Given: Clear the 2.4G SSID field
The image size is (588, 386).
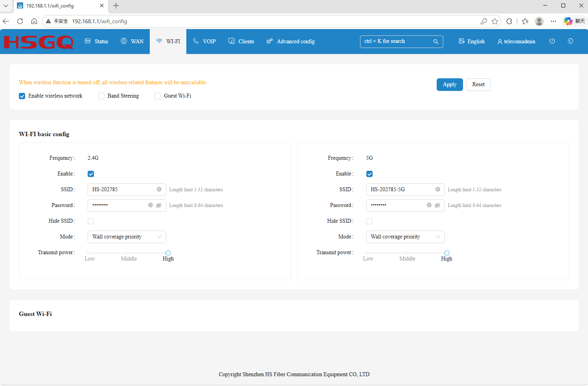Looking at the screenshot, I should click(159, 189).
